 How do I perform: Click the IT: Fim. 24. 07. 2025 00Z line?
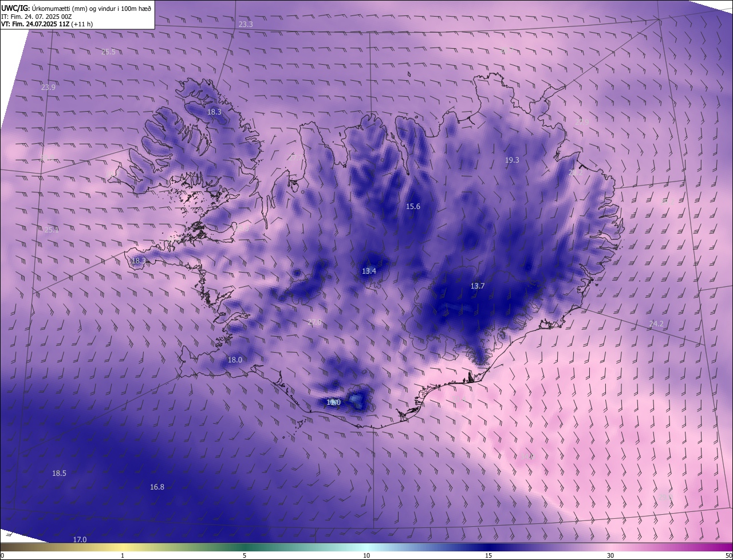click(37, 17)
